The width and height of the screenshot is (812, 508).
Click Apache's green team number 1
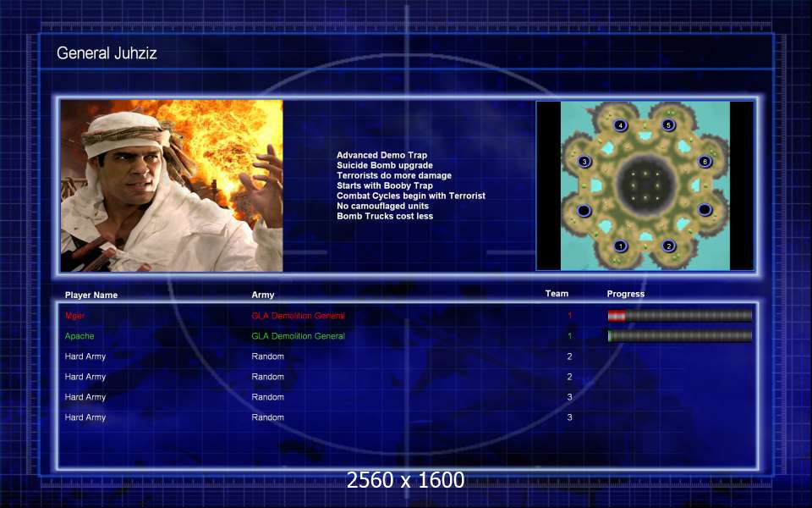coord(569,336)
